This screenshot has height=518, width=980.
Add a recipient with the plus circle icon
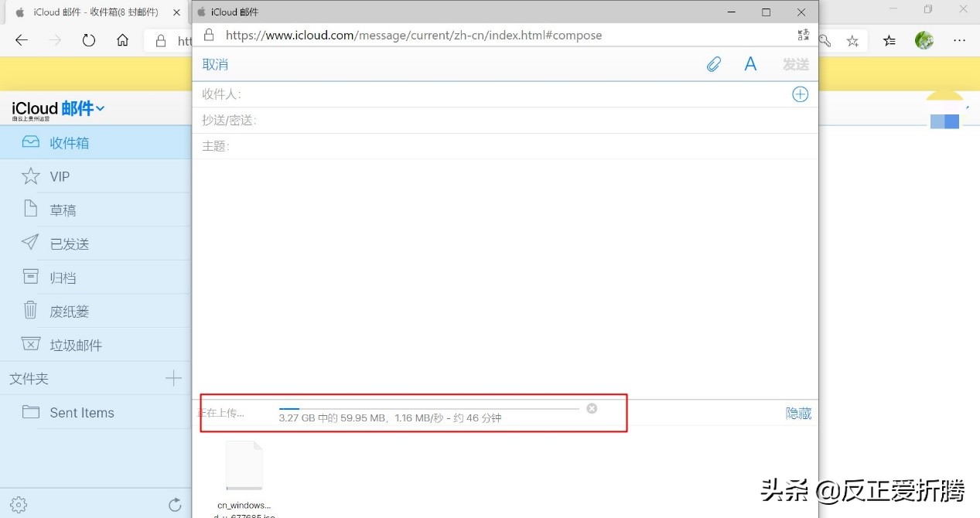click(800, 94)
